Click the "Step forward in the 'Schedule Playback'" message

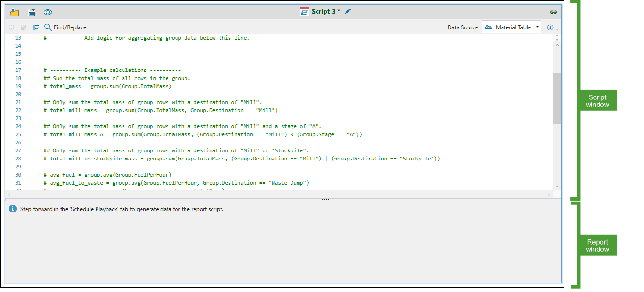point(122,209)
